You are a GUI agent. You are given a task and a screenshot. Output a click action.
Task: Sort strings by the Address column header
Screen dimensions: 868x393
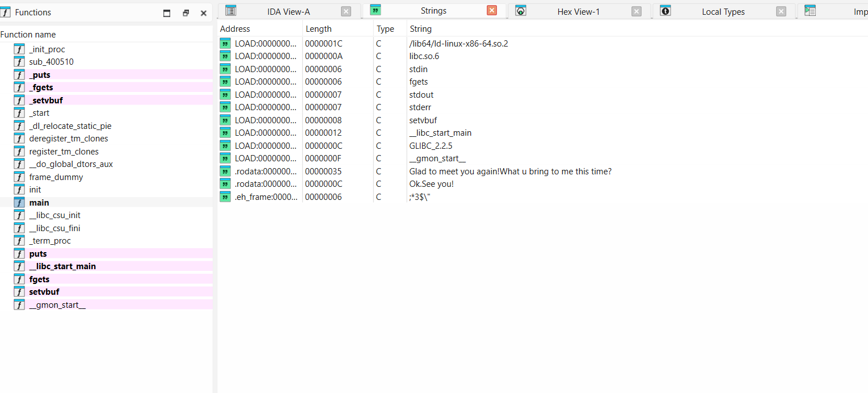click(x=235, y=29)
